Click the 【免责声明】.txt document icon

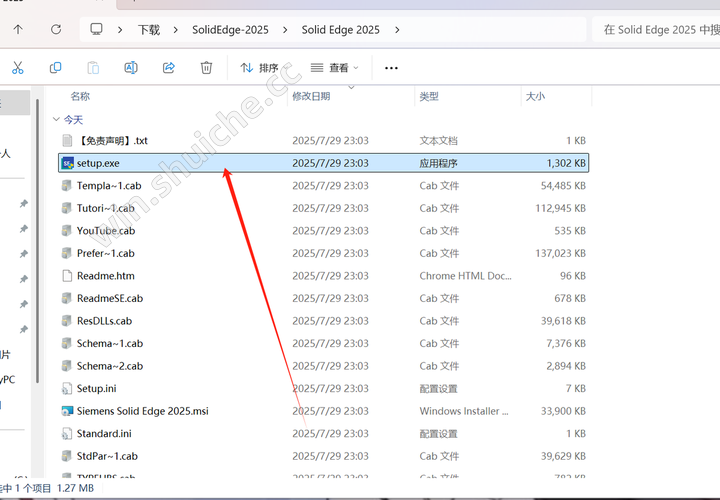pyautogui.click(x=67, y=140)
